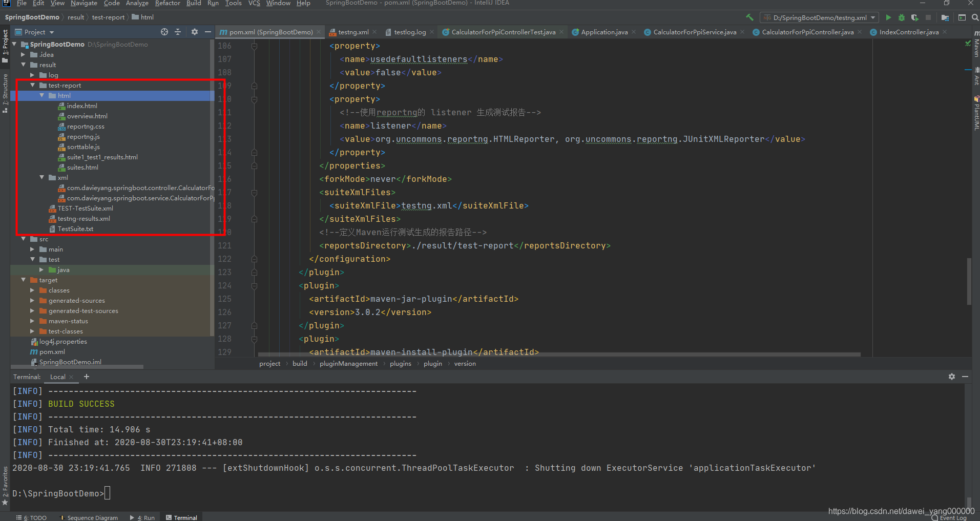
Task: Click the Build Project hammer icon
Action: (x=749, y=17)
